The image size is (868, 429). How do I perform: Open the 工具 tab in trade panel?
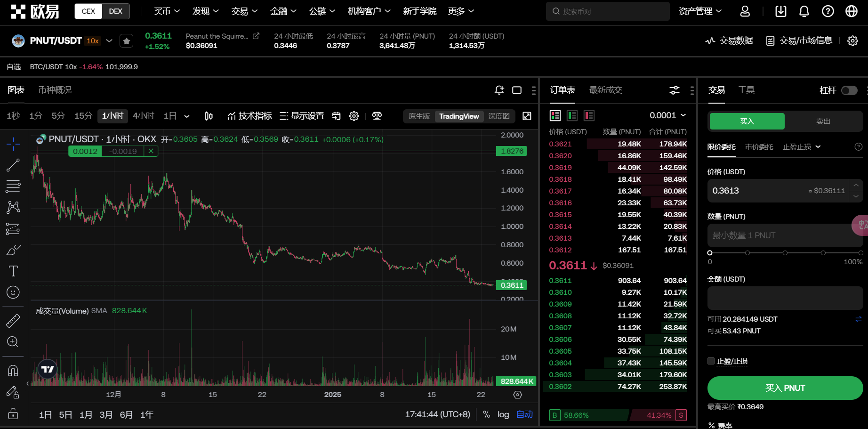coord(746,90)
